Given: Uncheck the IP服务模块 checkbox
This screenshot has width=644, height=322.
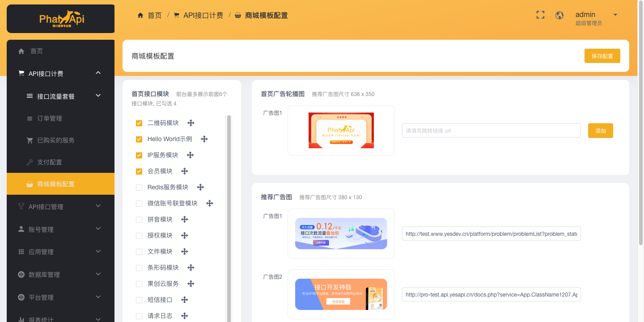Looking at the screenshot, I should [139, 155].
